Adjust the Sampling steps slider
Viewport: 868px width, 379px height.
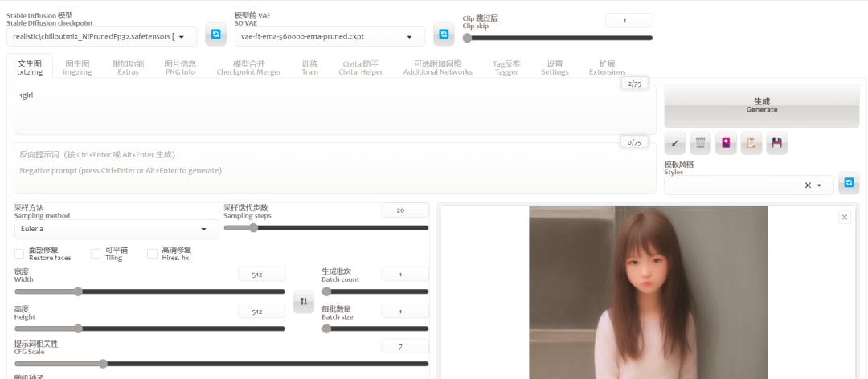coord(326,227)
